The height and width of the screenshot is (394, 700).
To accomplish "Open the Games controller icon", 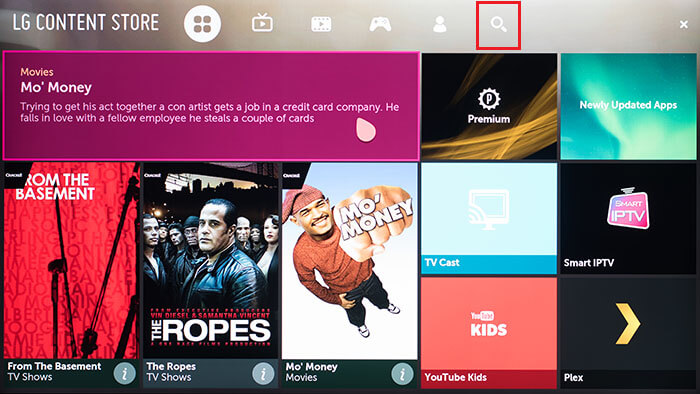I will tap(380, 24).
